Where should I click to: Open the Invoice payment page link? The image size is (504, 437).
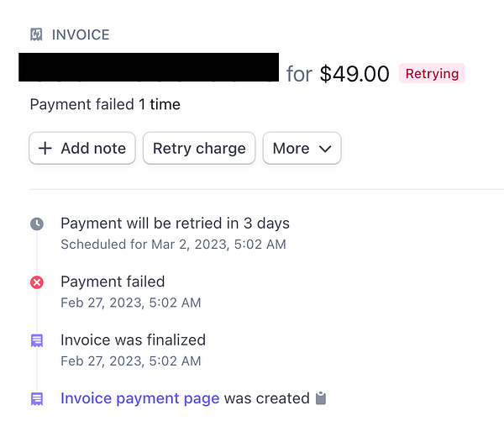(139, 398)
